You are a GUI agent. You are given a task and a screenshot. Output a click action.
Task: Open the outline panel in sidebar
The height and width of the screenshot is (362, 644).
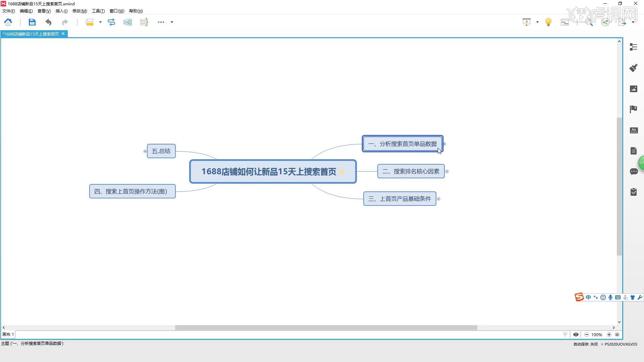point(634,47)
